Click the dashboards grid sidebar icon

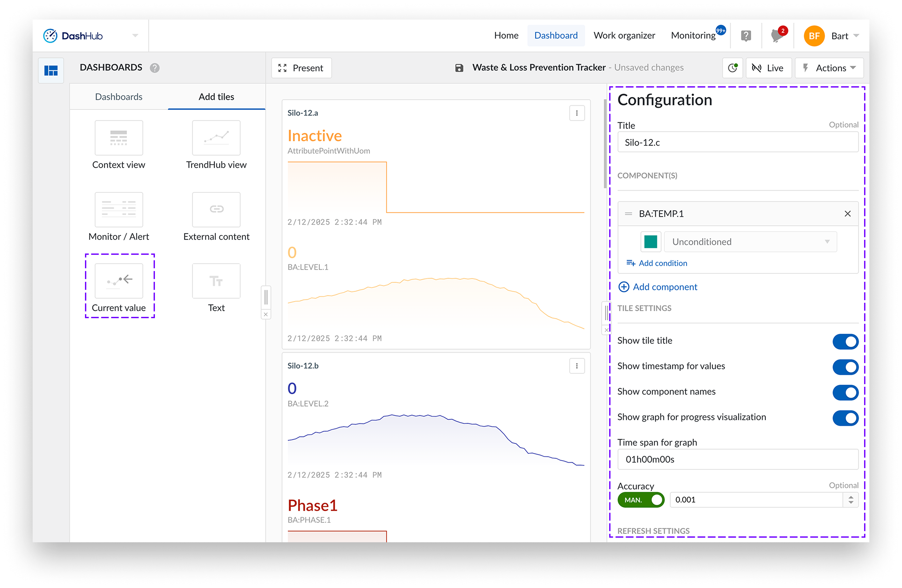click(x=51, y=71)
